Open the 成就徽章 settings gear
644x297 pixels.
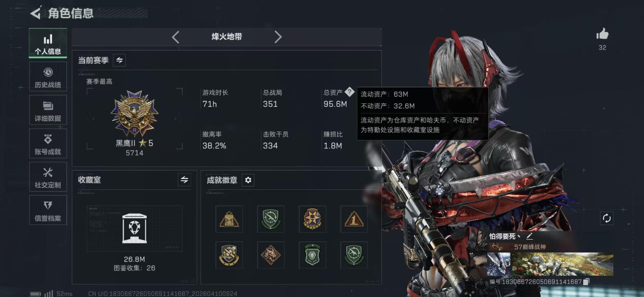coord(248,180)
